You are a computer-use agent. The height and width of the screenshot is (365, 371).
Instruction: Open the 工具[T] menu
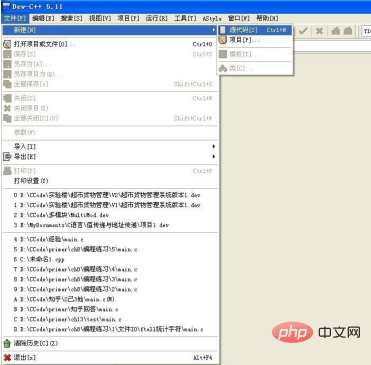[x=185, y=18]
